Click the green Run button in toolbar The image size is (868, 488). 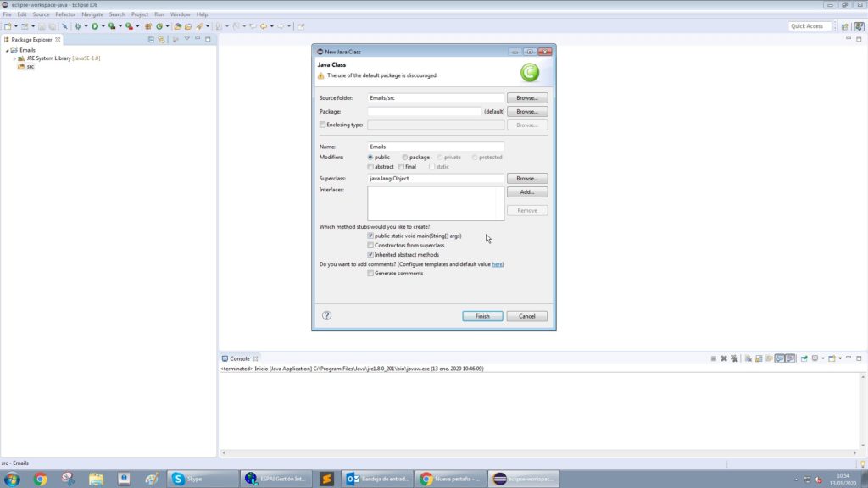[94, 26]
